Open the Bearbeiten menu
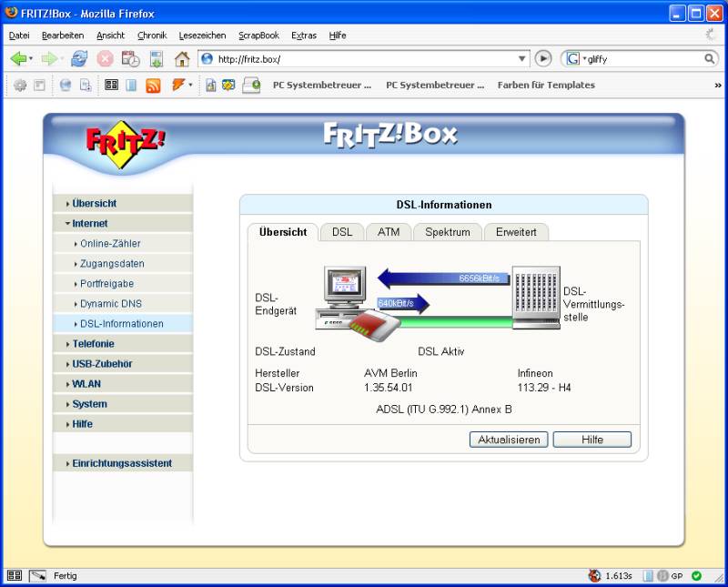 (63, 35)
